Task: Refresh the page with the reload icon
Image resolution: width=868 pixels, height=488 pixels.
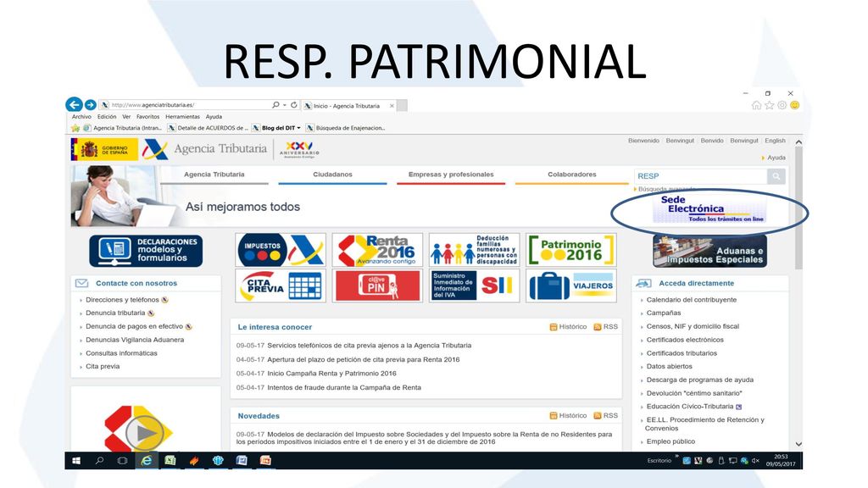Action: pos(294,104)
